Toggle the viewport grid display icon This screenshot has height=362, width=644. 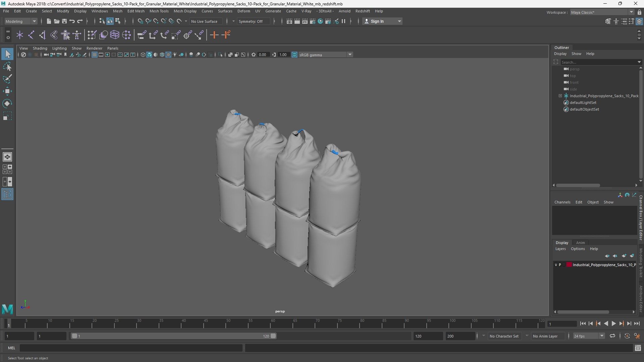[x=95, y=55]
